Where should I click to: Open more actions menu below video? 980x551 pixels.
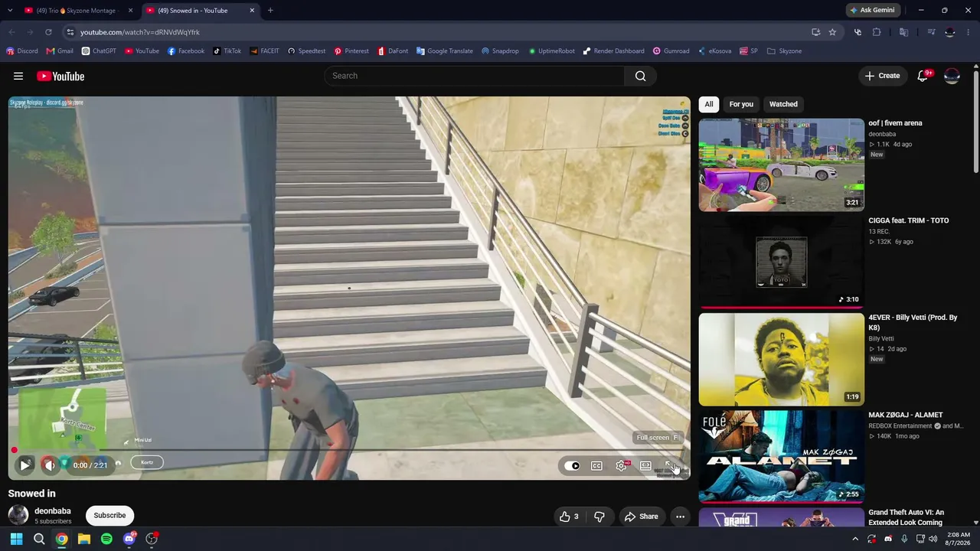click(680, 517)
